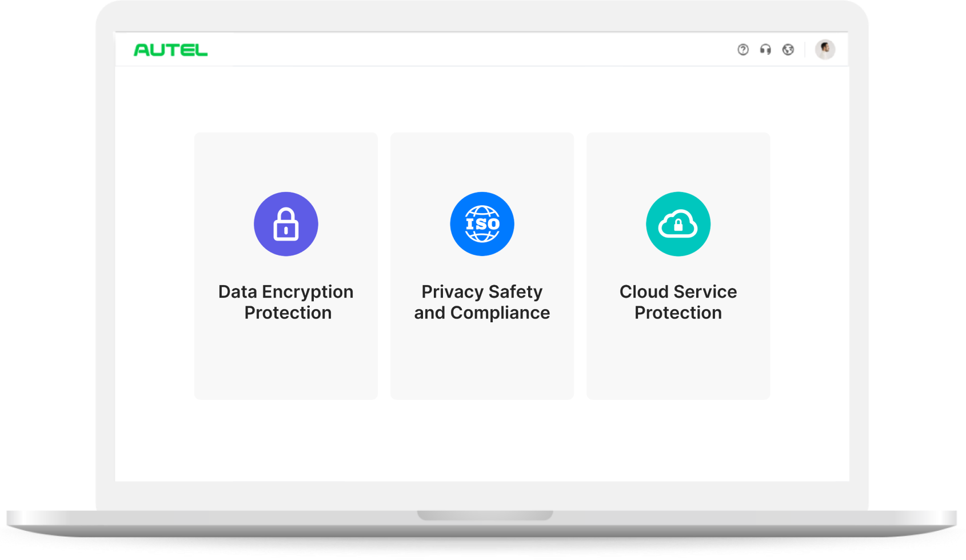Select the Privacy Safety and Compliance heading
The image size is (966, 560).
click(482, 302)
